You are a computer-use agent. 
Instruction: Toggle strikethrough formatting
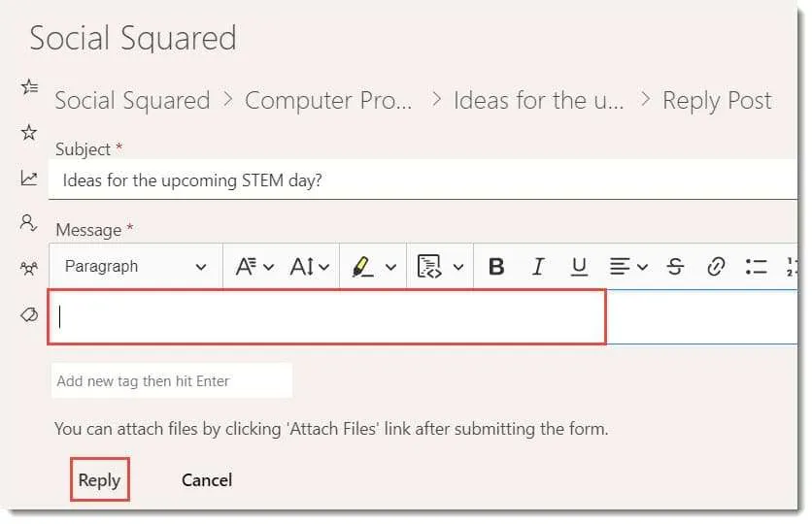pos(676,267)
